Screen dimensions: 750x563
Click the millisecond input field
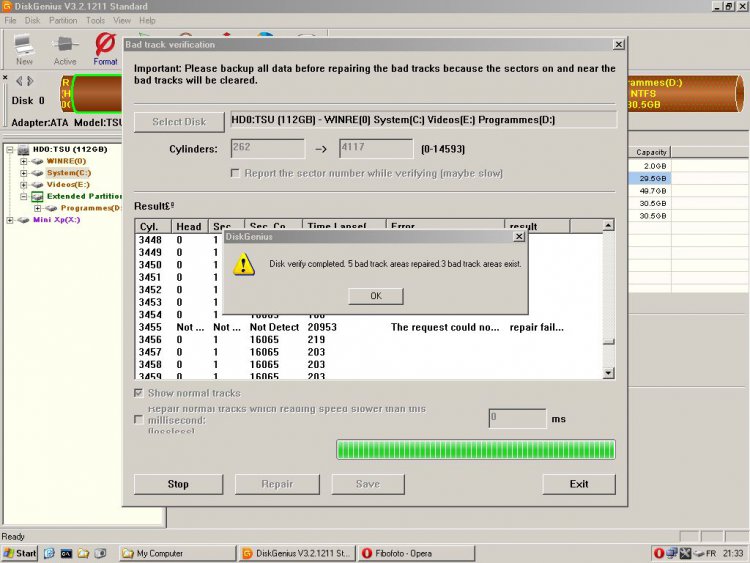click(x=517, y=419)
